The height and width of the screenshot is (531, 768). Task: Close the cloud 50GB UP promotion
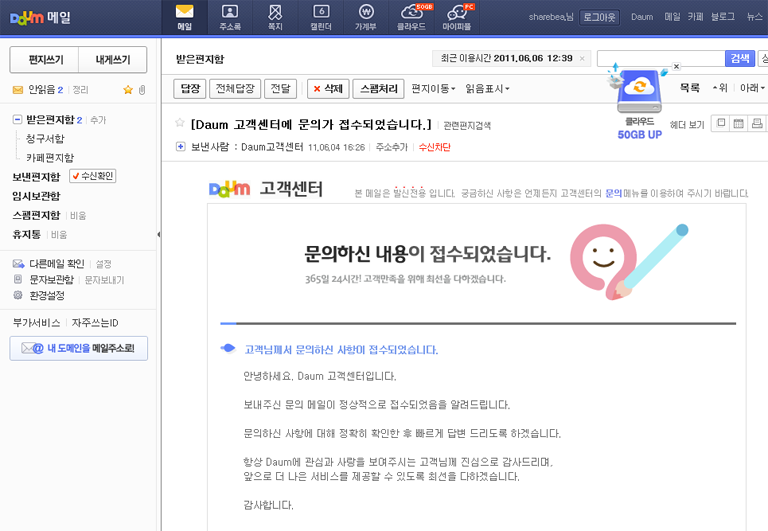(x=676, y=66)
